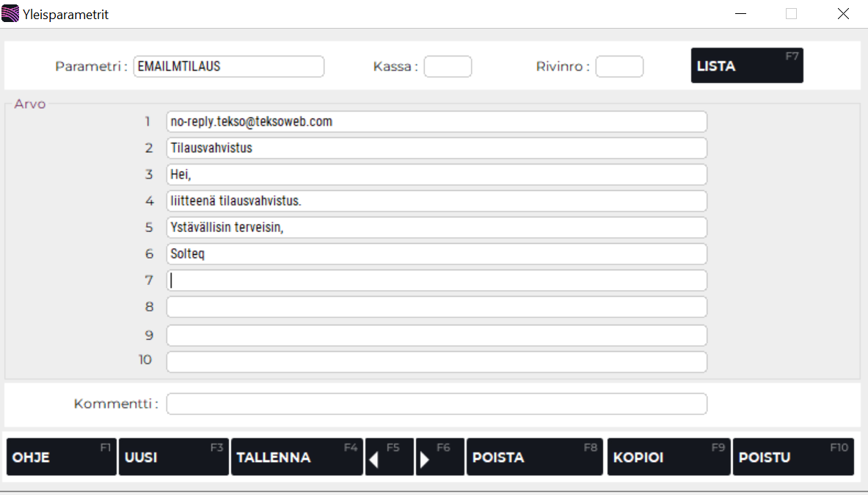Click the next record arrow (F6)
Image resolution: width=868 pixels, height=495 pixels.
coord(440,457)
